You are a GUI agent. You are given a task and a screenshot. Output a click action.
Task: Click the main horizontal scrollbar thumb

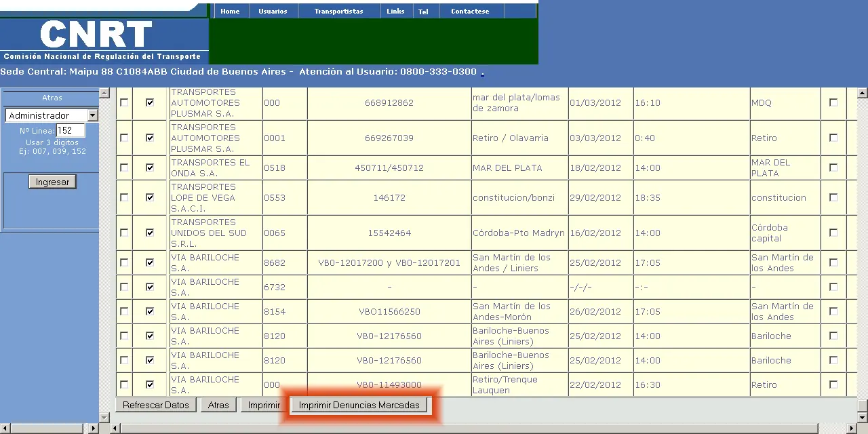pyautogui.click(x=469, y=429)
